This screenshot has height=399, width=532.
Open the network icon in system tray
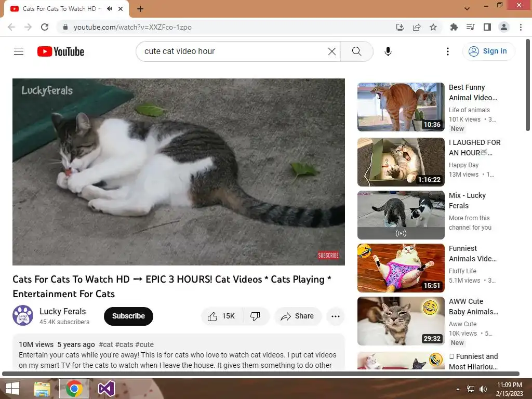click(471, 389)
